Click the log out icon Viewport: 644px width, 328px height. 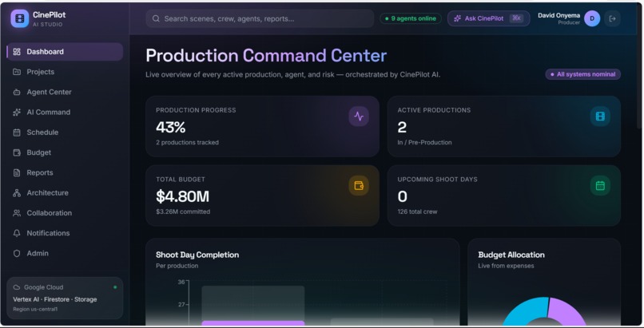pyautogui.click(x=612, y=18)
